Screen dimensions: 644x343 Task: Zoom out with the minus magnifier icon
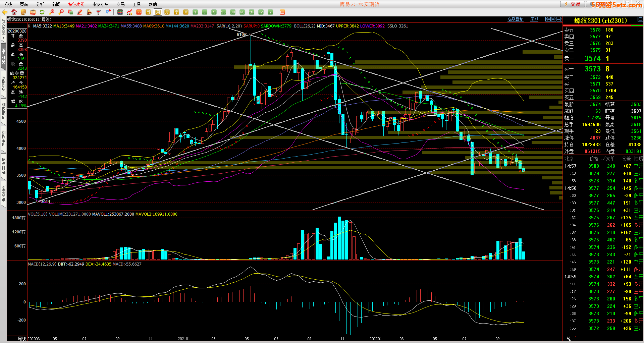pyautogui.click(x=61, y=12)
